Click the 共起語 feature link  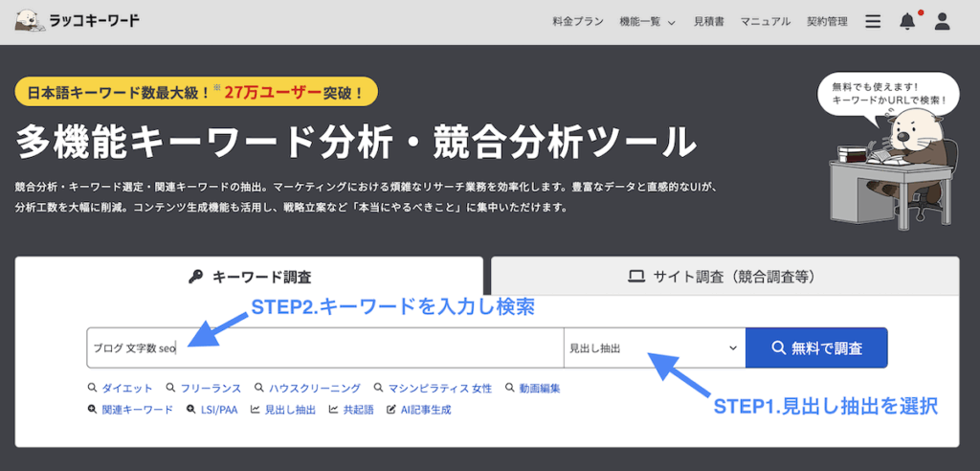tap(358, 411)
